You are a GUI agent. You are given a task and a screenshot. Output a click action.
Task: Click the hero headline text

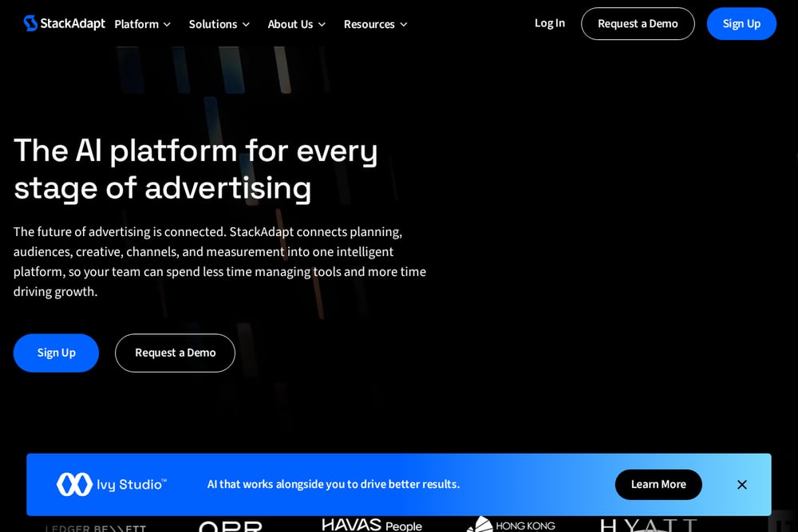(x=196, y=169)
